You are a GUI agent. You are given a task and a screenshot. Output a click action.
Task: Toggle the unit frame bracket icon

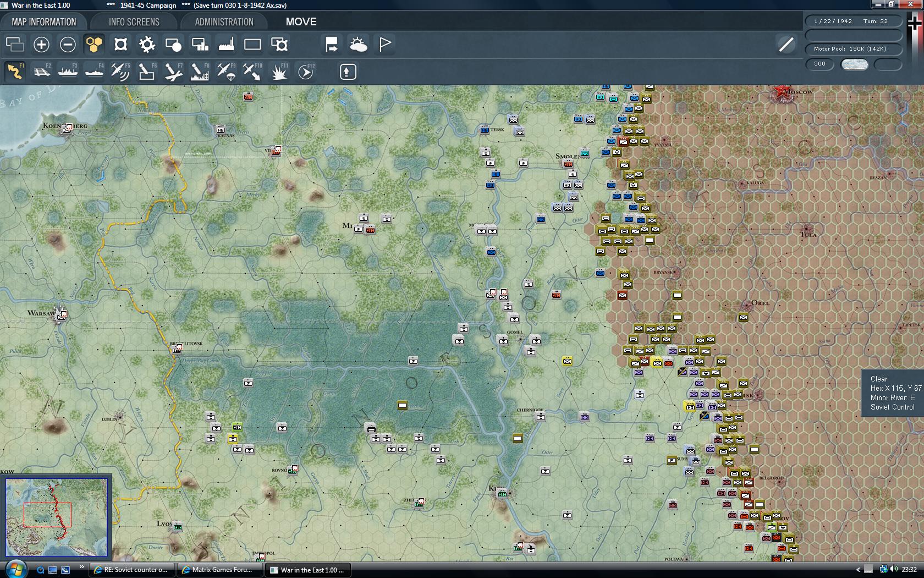pos(120,45)
